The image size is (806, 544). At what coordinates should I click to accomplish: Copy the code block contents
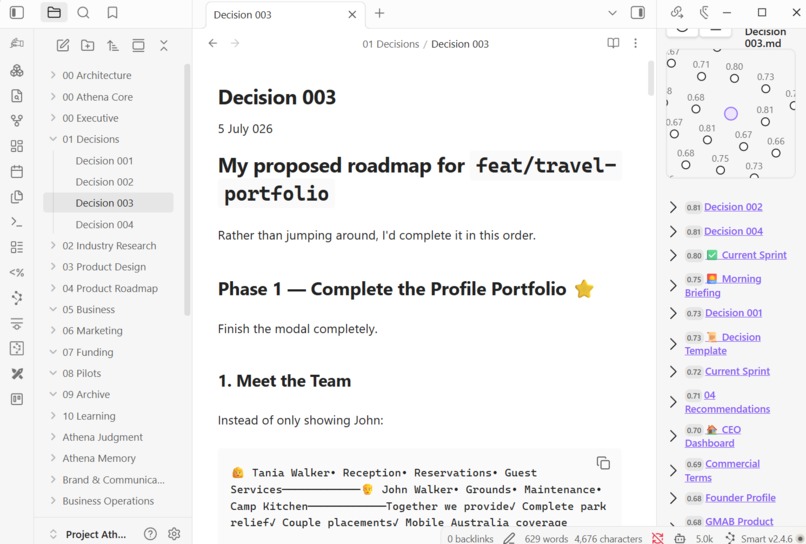tap(603, 463)
